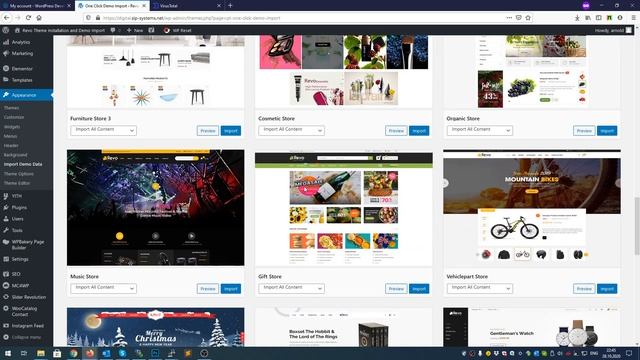Collapse the WordPress admin menu
The image size is (640, 360).
[27, 337]
